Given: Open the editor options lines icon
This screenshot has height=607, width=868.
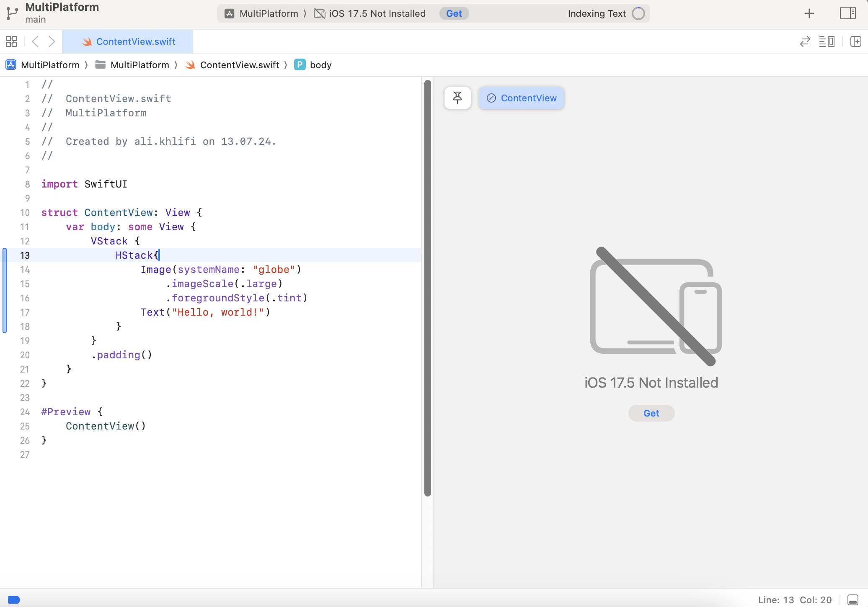Looking at the screenshot, I should (x=827, y=41).
